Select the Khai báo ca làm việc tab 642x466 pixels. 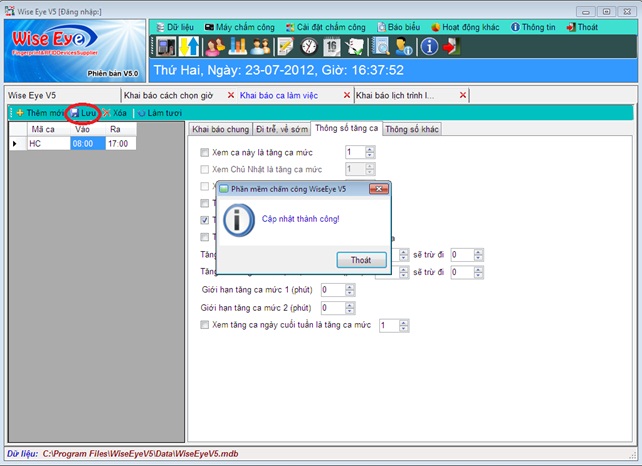pos(279,95)
